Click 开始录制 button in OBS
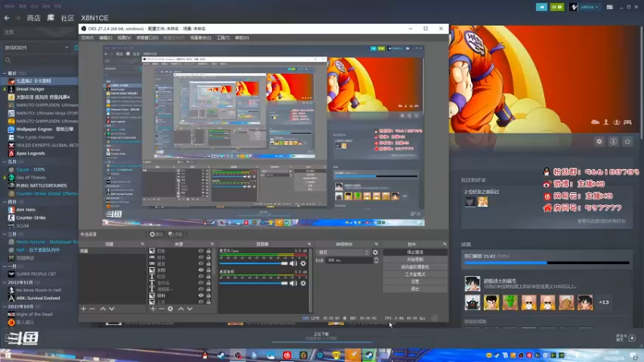 [415, 259]
